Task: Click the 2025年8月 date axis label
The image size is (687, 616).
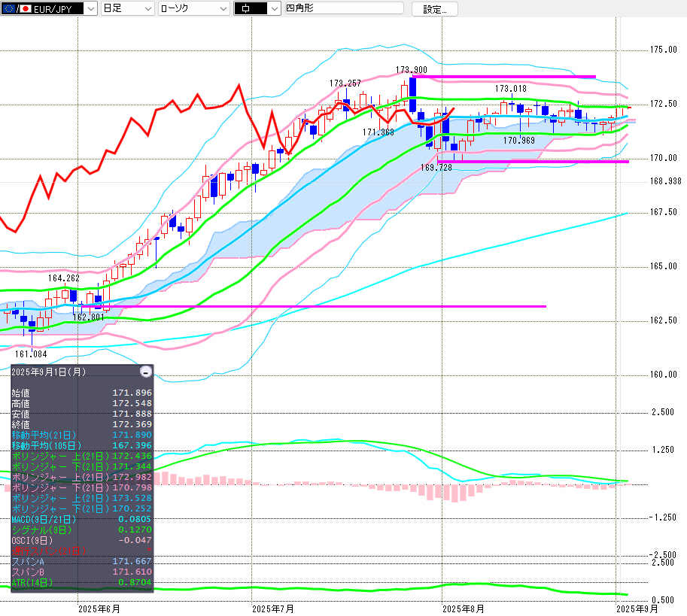Action: point(463,609)
